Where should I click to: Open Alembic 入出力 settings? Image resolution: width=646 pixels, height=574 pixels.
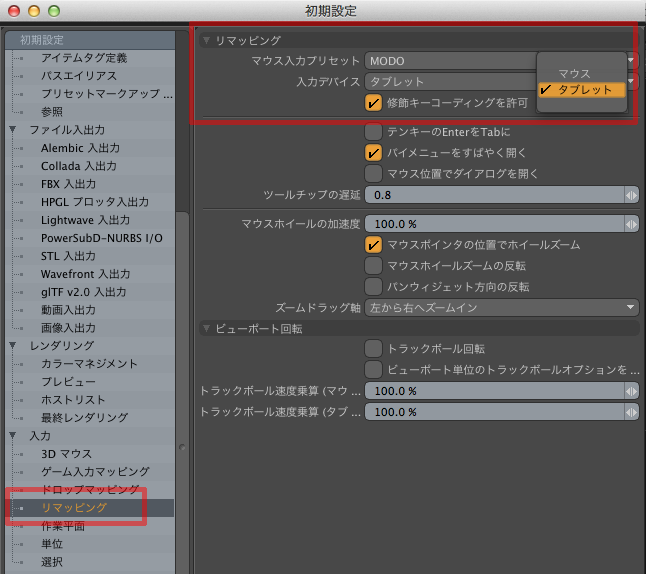[x=80, y=148]
